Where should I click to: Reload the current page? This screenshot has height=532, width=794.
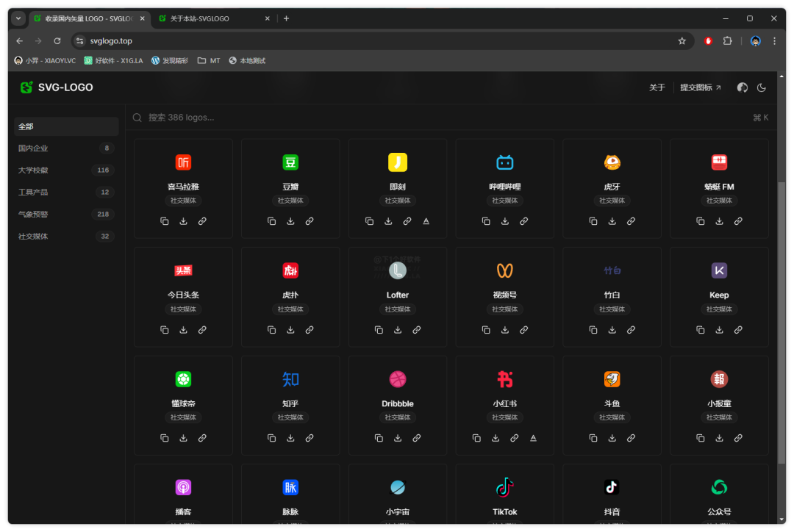[x=57, y=41]
